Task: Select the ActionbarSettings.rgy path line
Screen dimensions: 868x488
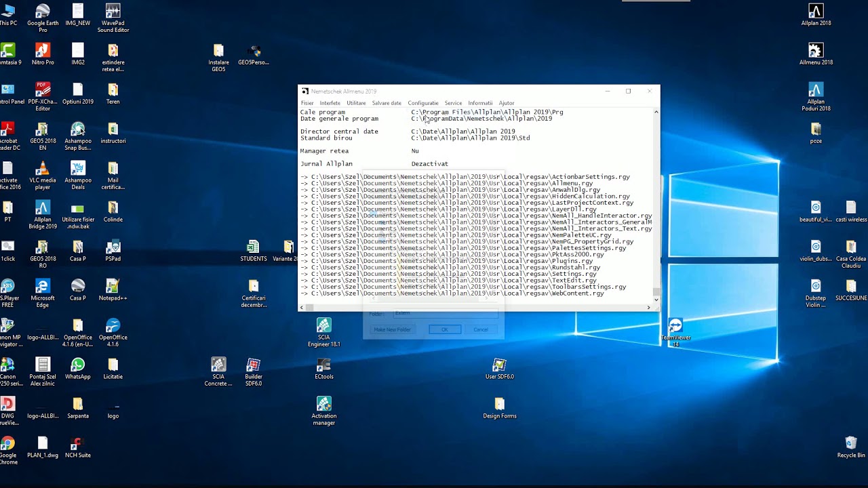Action: pos(465,177)
